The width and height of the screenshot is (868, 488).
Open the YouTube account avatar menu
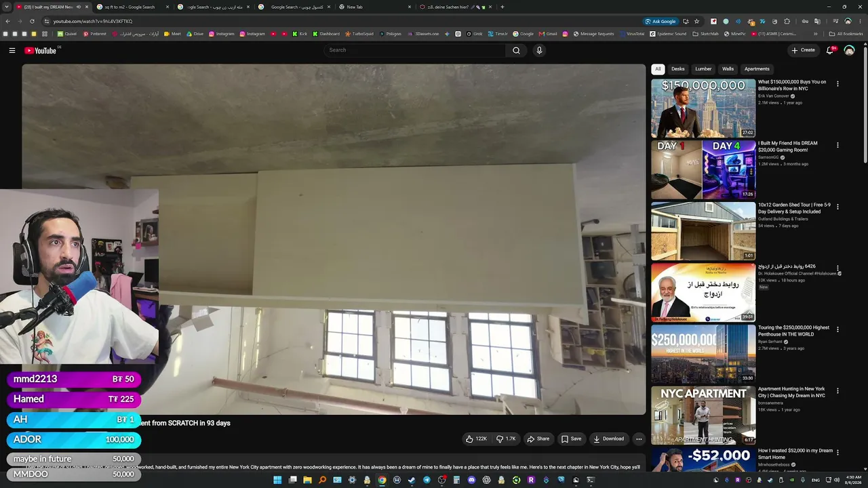click(849, 50)
